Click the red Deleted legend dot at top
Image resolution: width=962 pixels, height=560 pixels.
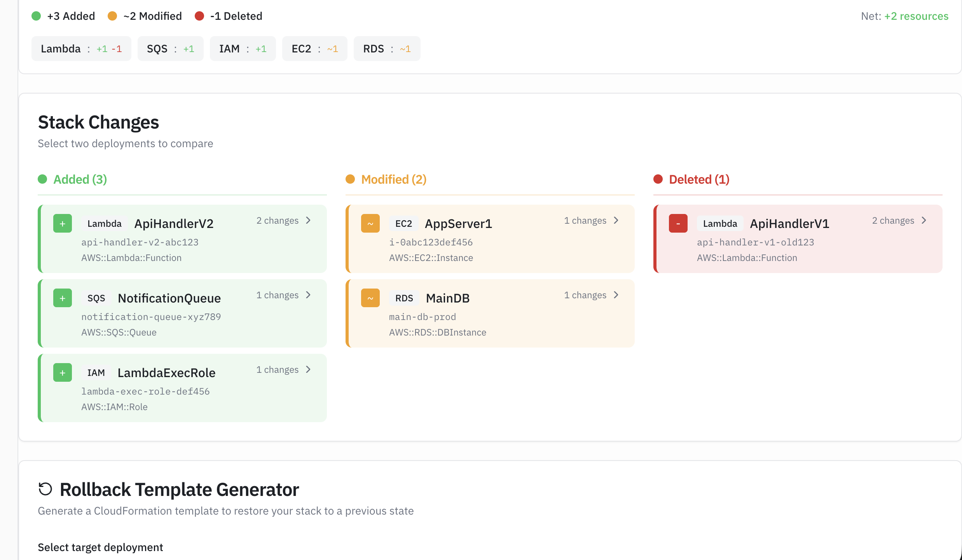(x=199, y=16)
